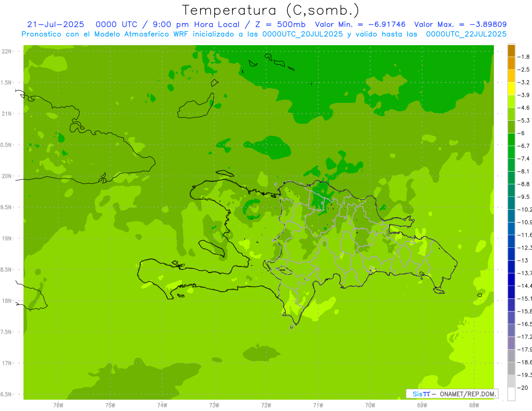Pick the yellow swatch between -3.2 and -3.9
The width and height of the screenshot is (532, 411).
(511, 89)
